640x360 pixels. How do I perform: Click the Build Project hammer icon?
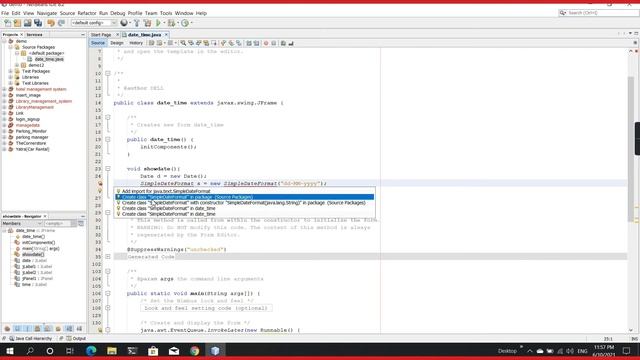(137, 23)
